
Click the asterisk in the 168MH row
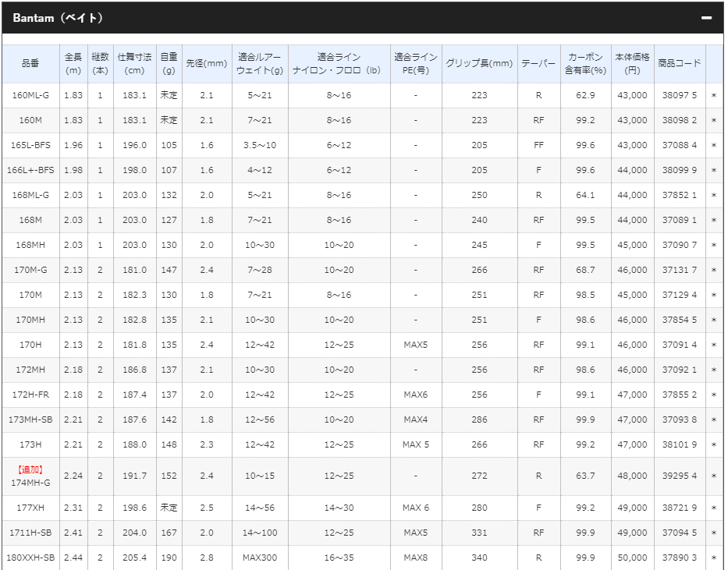tap(713, 245)
